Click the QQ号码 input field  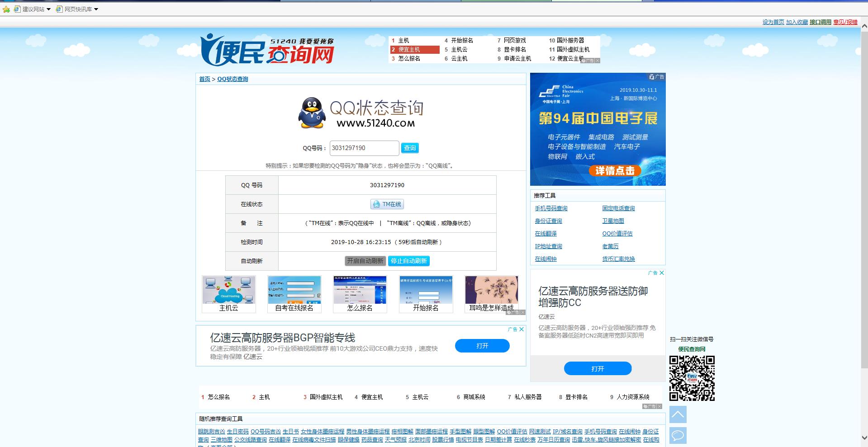click(x=364, y=148)
